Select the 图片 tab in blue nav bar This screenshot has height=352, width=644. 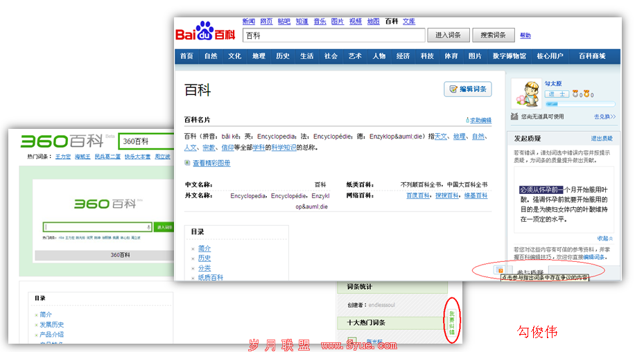coord(475,56)
